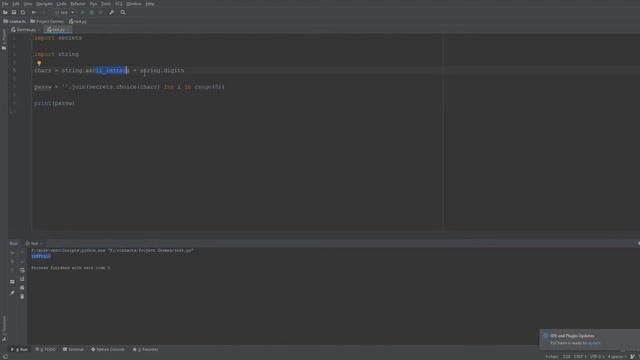Open the Code menu
The height and width of the screenshot is (360, 640).
pyautogui.click(x=61, y=4)
